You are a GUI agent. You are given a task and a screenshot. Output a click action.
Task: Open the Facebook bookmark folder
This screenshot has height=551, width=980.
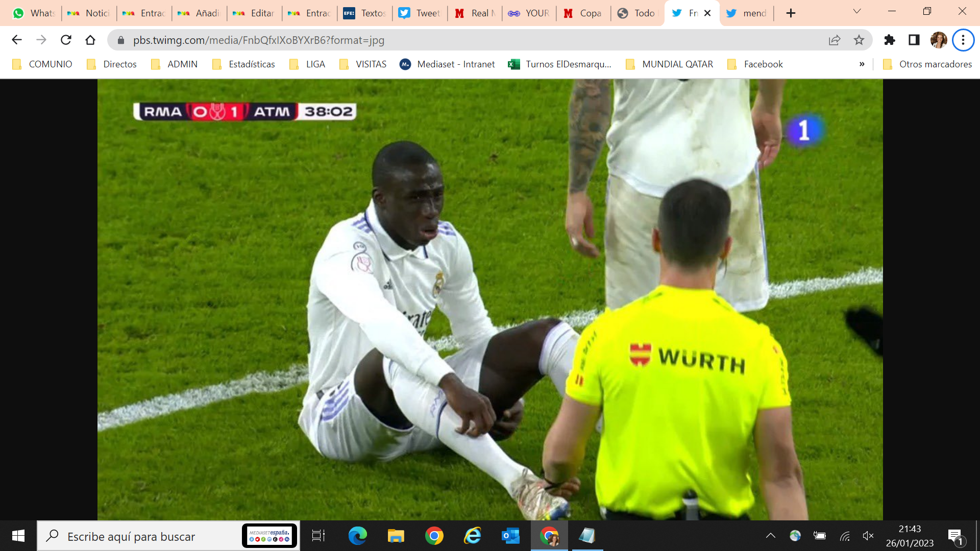[x=755, y=64]
